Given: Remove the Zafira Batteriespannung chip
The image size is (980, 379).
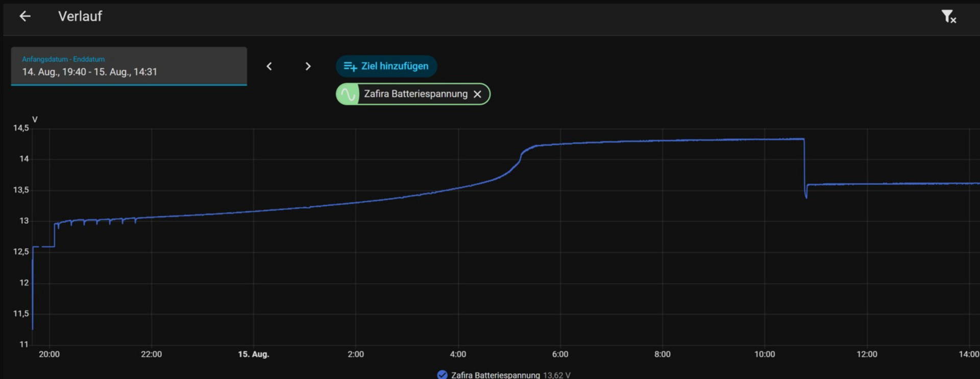Looking at the screenshot, I should click(x=477, y=94).
